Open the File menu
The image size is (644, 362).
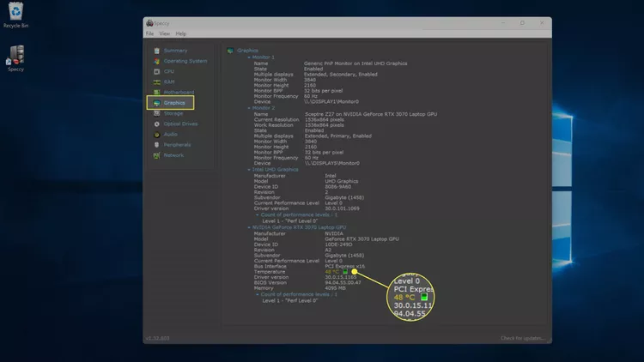149,33
